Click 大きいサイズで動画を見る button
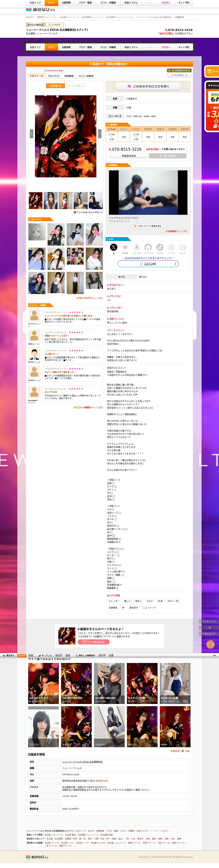The image size is (219, 868). (x=148, y=226)
